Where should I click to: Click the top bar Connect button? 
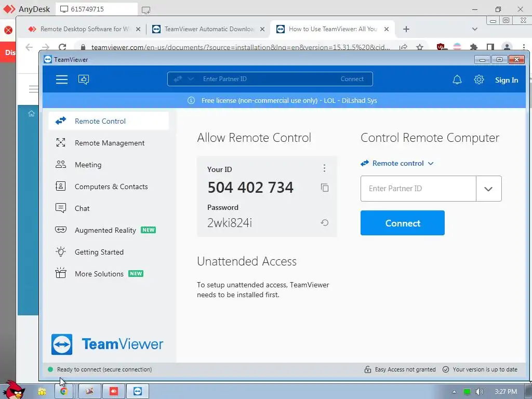click(x=352, y=79)
